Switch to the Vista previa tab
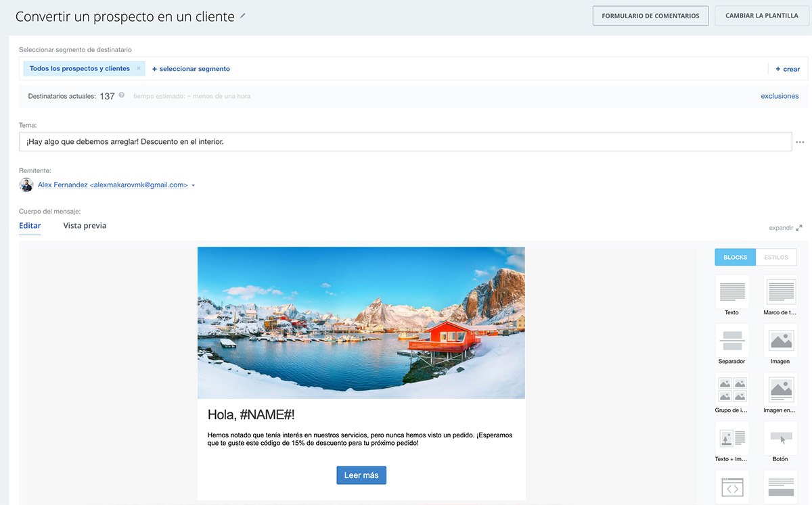Screen dimensions: 812x505 [85, 226]
